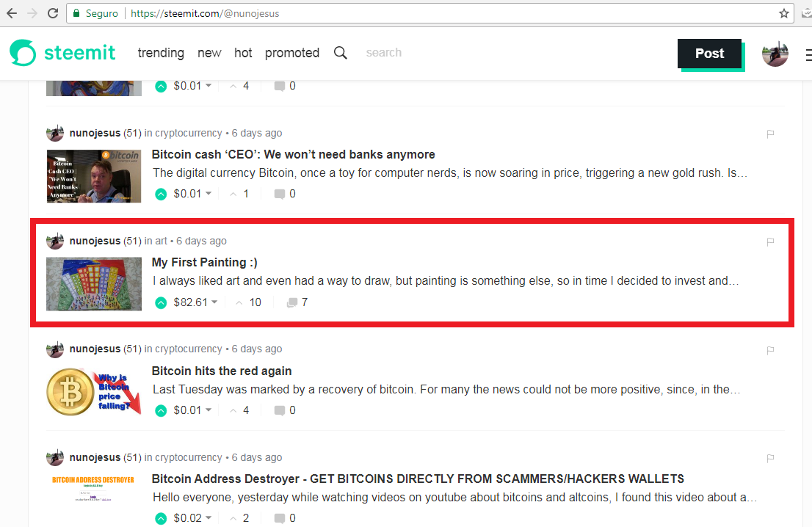Click cryptocurrency tag on Bitcoin hits the red post
Viewport: 812px width, 527px height.
189,349
